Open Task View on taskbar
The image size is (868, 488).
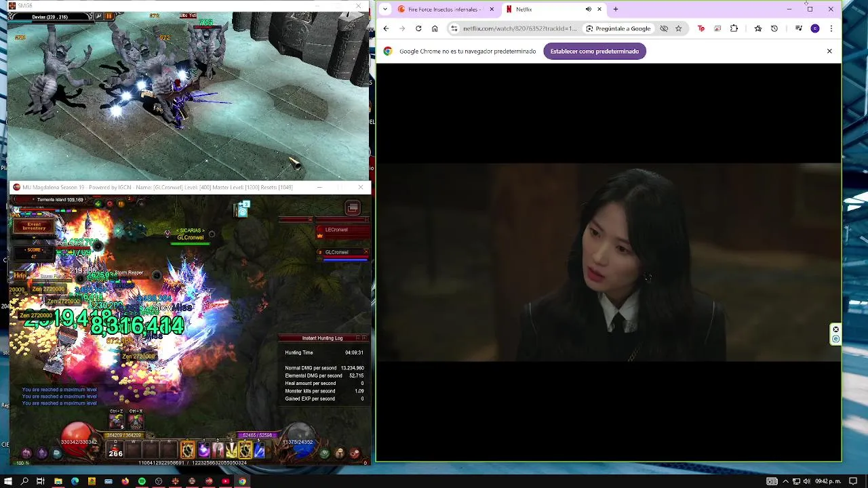tap(41, 481)
